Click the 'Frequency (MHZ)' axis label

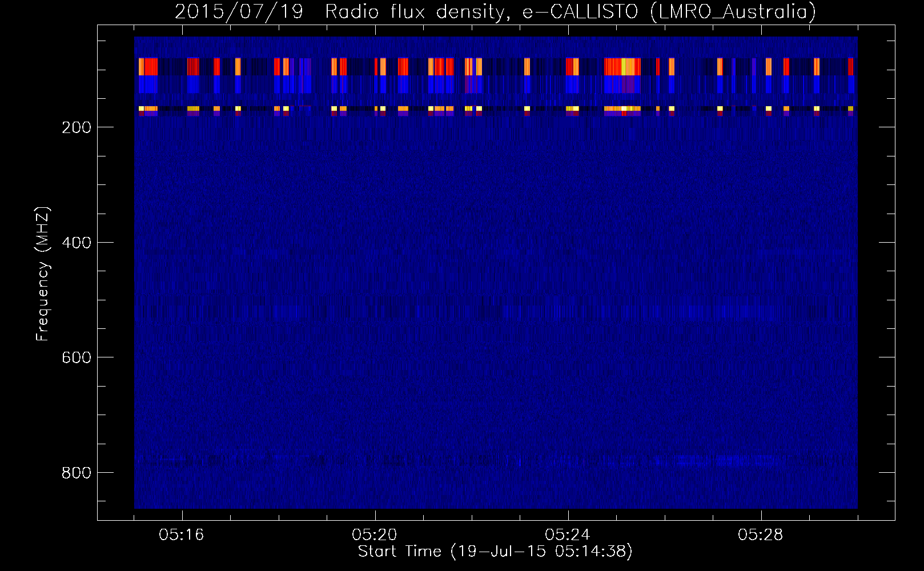pos(43,274)
